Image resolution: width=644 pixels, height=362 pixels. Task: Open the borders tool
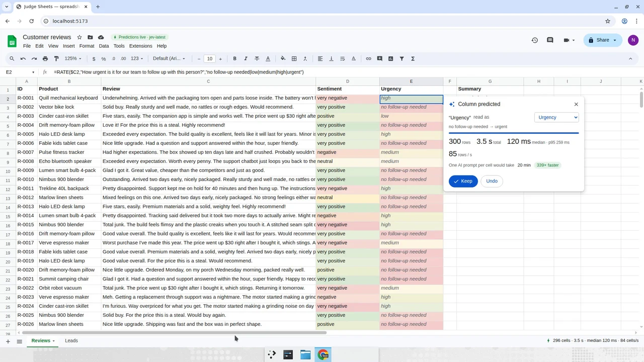294,59
